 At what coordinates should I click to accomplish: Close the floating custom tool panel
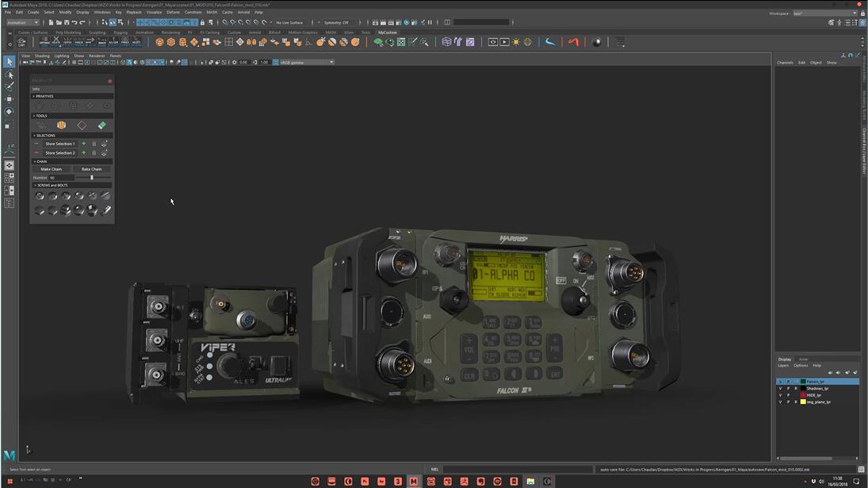[109, 81]
